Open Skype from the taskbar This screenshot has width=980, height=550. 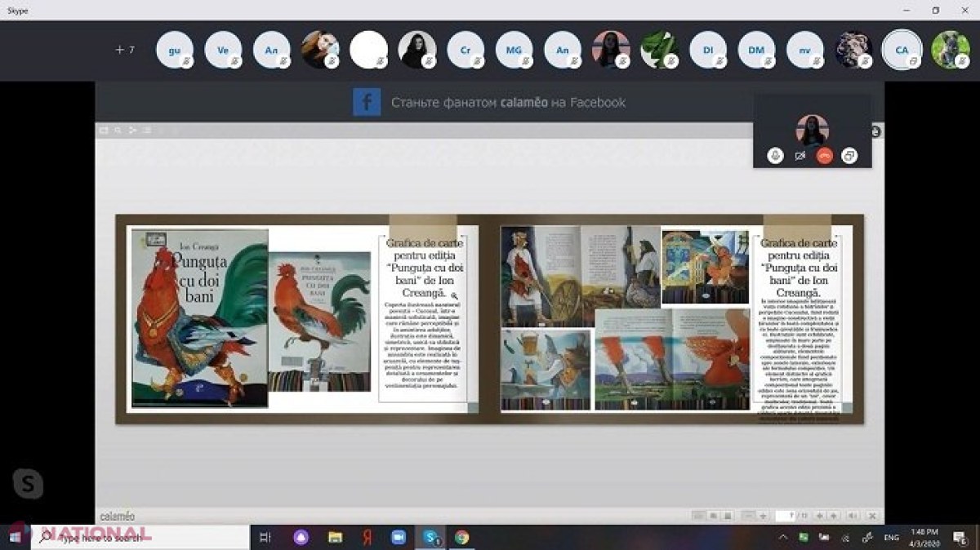click(430, 537)
